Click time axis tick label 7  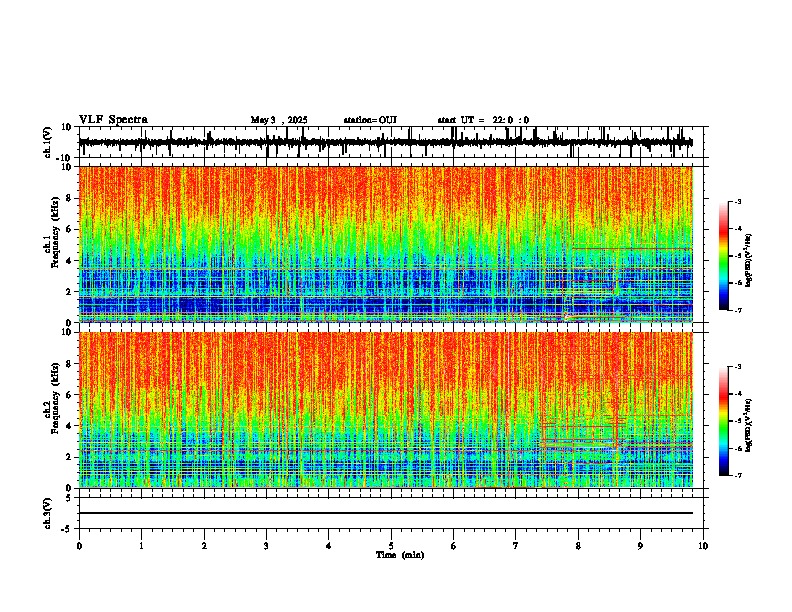516,546
